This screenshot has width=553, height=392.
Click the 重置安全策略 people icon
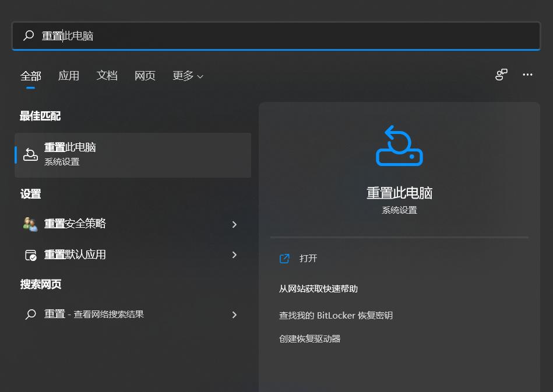click(30, 224)
